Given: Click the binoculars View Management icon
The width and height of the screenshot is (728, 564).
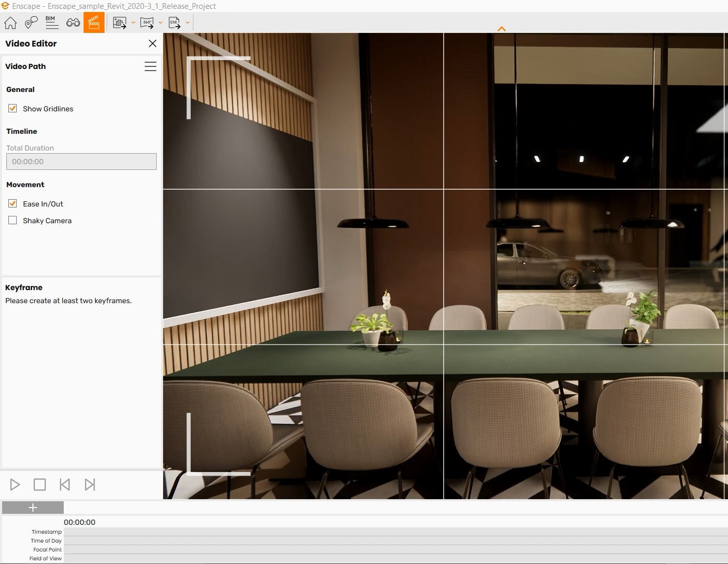Looking at the screenshot, I should tap(73, 22).
